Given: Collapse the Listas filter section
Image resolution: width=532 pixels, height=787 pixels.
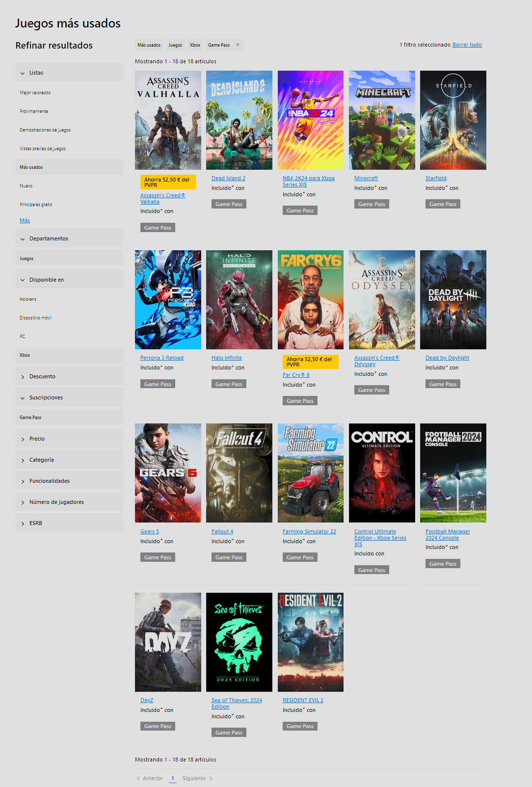Looking at the screenshot, I should [x=69, y=73].
